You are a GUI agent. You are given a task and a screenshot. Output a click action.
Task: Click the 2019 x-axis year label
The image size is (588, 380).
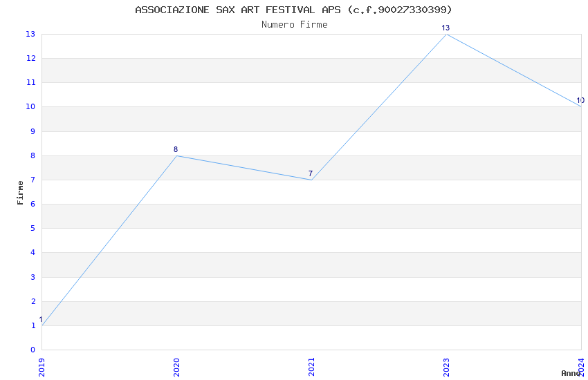click(x=42, y=368)
